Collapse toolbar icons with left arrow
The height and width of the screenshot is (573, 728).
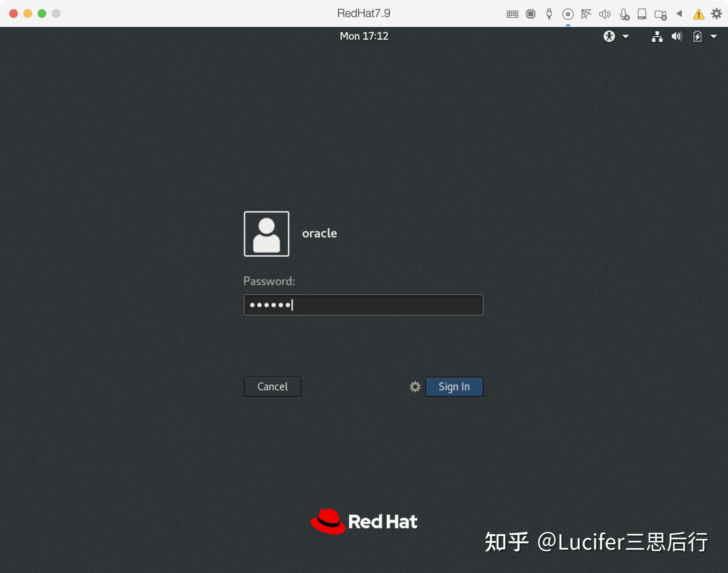point(679,14)
